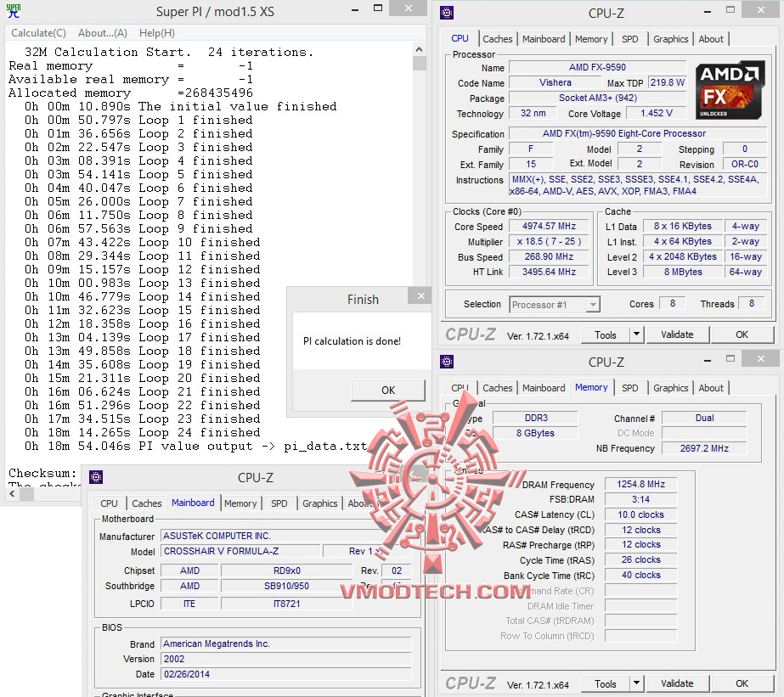The image size is (784, 697).
Task: Select SPD tab in Mainboard CPU-Z window
Action: [279, 503]
